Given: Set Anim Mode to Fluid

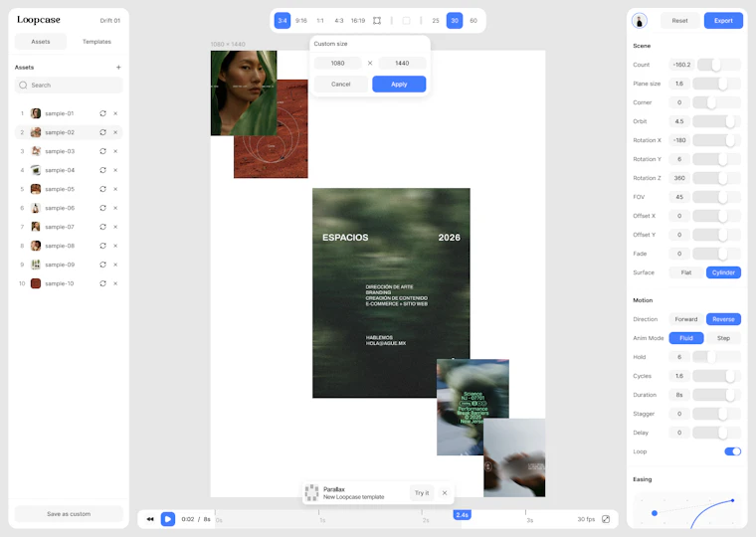Looking at the screenshot, I should 686,338.
